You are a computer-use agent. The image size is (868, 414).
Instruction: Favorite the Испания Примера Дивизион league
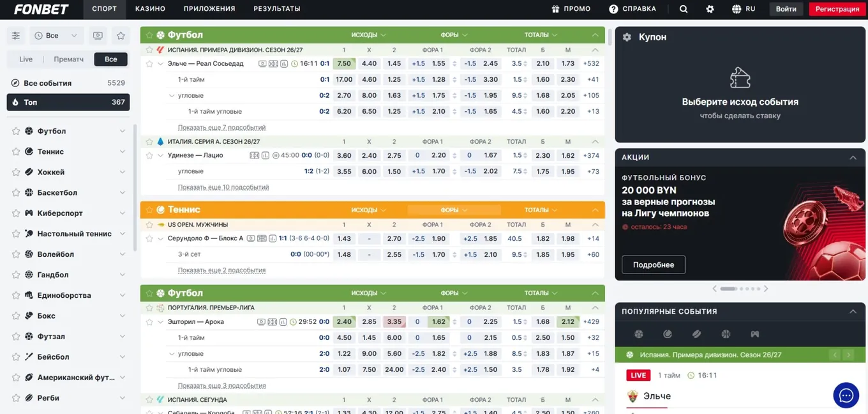coord(149,50)
